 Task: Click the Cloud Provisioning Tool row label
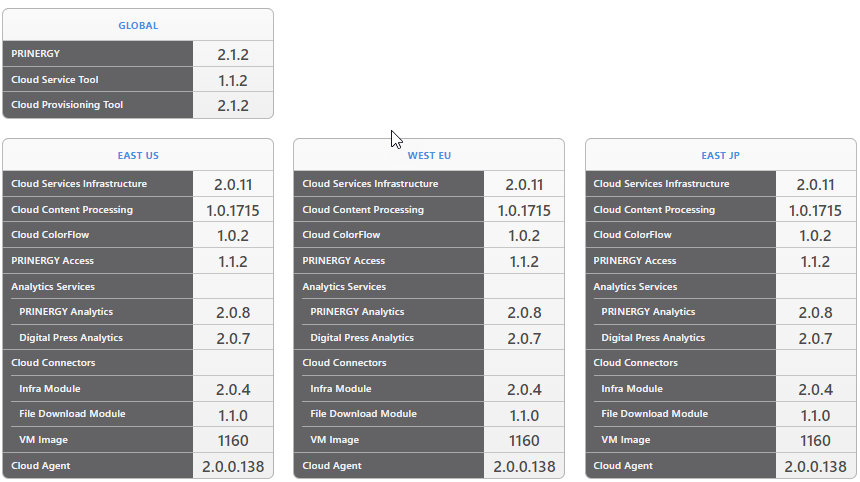(67, 105)
